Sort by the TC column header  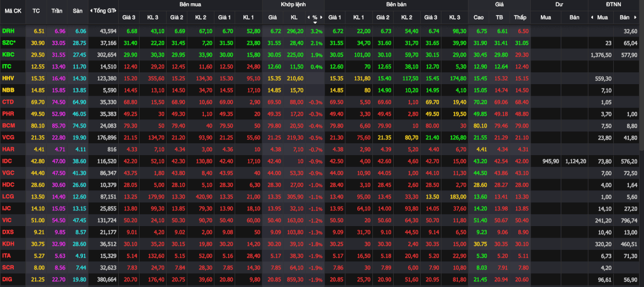pos(36,11)
